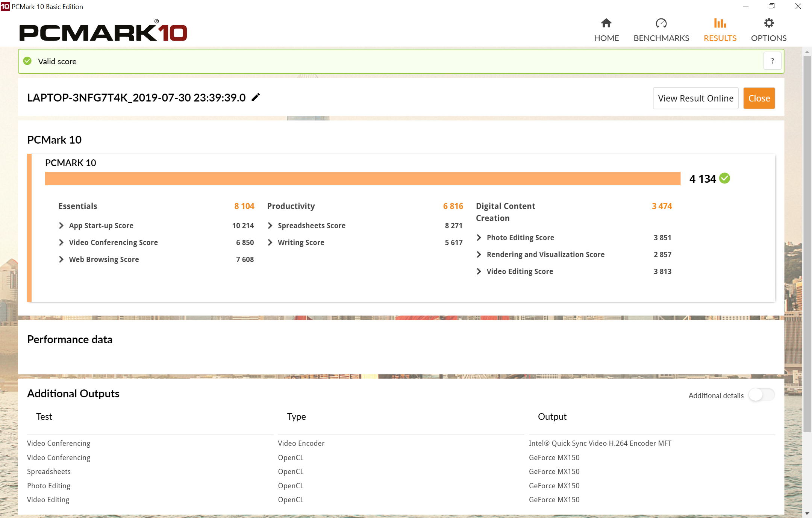This screenshot has height=518, width=812.
Task: Minimize the PCMark 10 window
Action: [x=746, y=6]
